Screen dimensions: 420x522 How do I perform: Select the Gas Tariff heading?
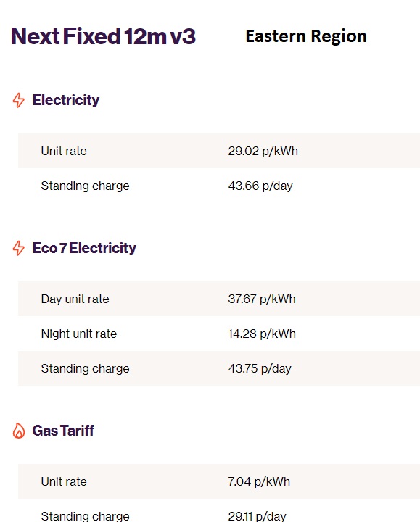[x=63, y=431]
